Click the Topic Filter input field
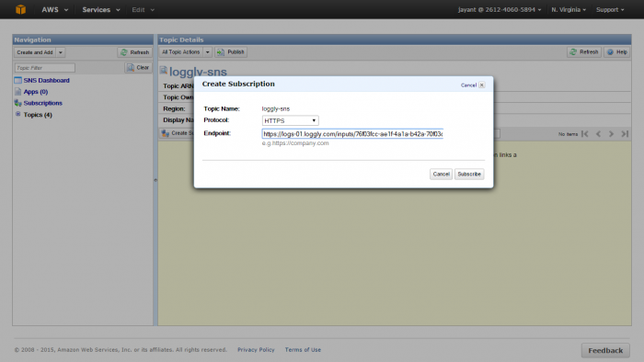 pyautogui.click(x=45, y=68)
